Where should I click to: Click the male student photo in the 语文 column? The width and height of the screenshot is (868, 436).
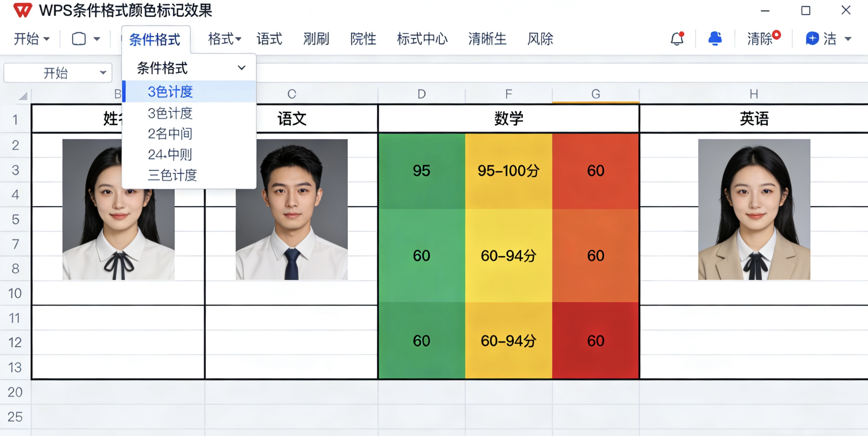292,209
